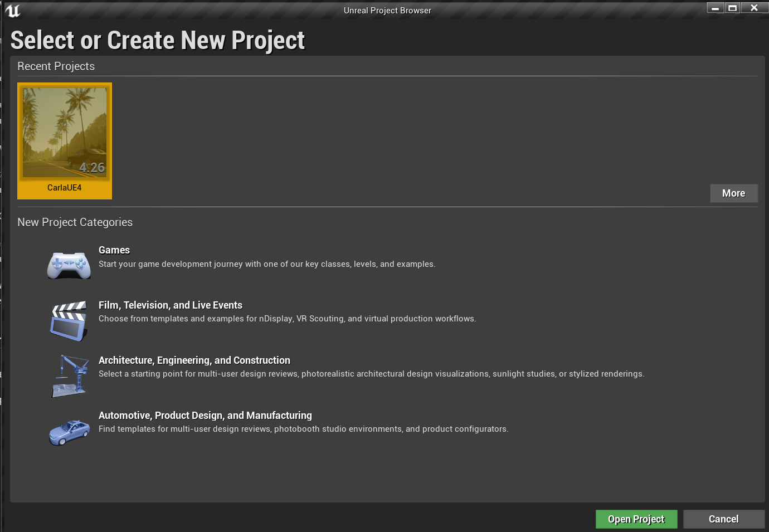The image size is (769, 532).
Task: Choose the Games category title
Action: click(x=114, y=250)
